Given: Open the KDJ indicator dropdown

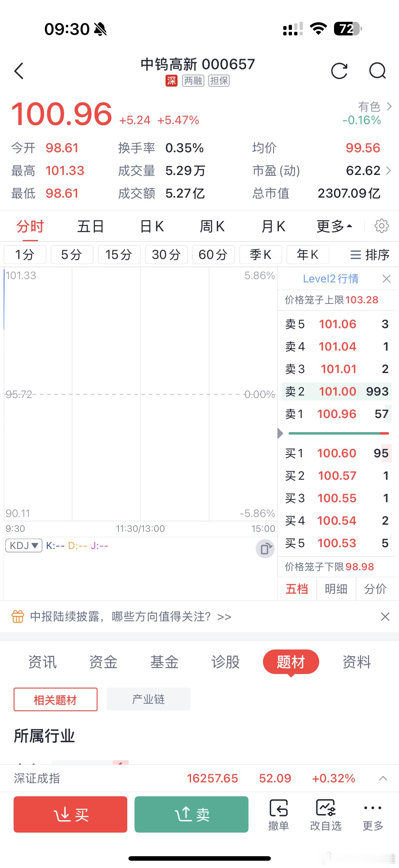Looking at the screenshot, I should tap(24, 546).
